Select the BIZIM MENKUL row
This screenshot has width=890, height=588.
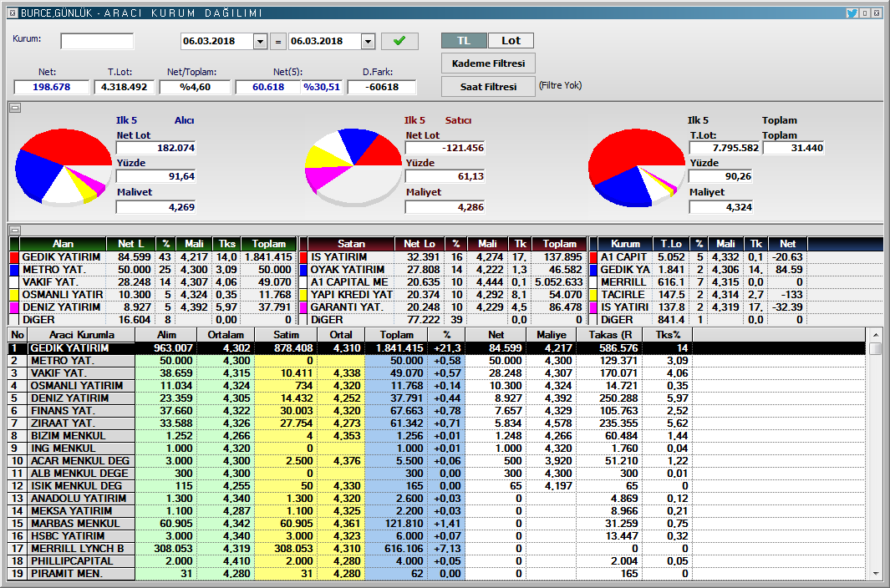point(435,435)
